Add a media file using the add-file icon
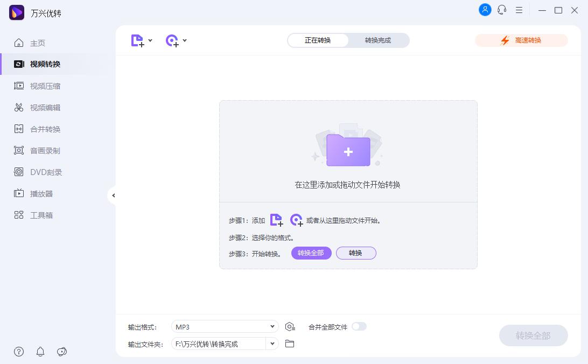The height and width of the screenshot is (364, 588). [137, 40]
